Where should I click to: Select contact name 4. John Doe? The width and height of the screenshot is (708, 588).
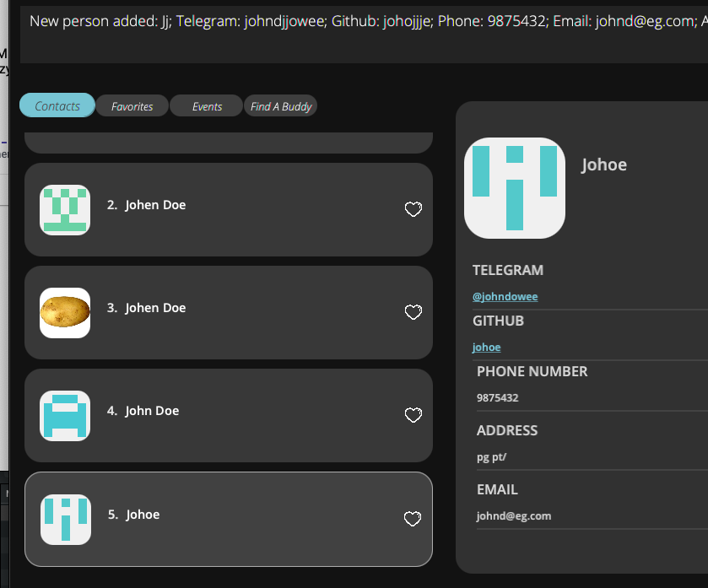[x=143, y=411]
